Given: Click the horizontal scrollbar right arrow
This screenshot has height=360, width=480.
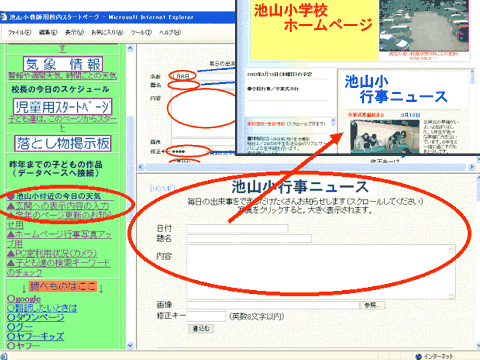Looking at the screenshot, I should [471, 167].
